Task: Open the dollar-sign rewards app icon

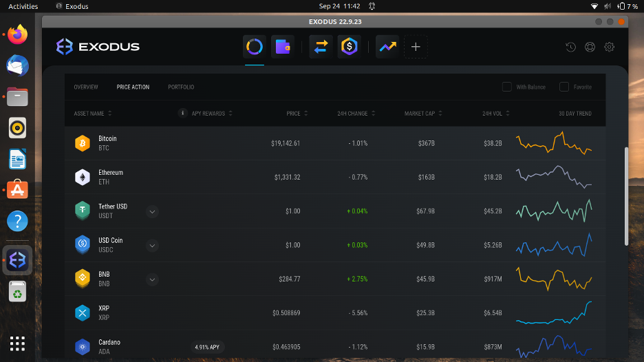Action: coord(349,47)
